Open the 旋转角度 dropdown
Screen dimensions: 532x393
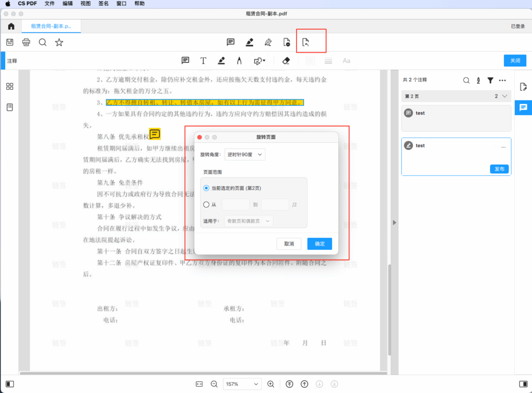pos(245,155)
